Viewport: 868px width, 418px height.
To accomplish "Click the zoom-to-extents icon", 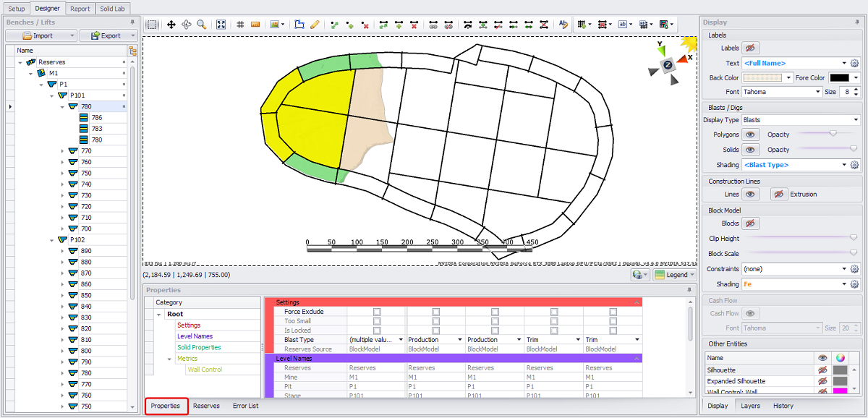I will 221,25.
